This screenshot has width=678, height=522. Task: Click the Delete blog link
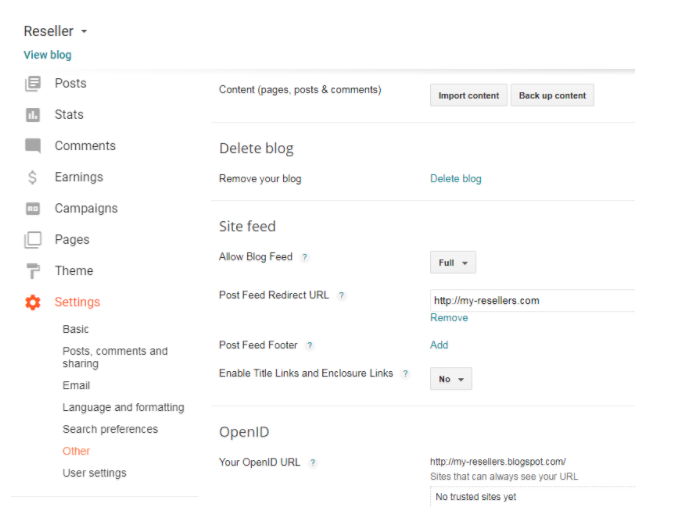click(x=455, y=179)
